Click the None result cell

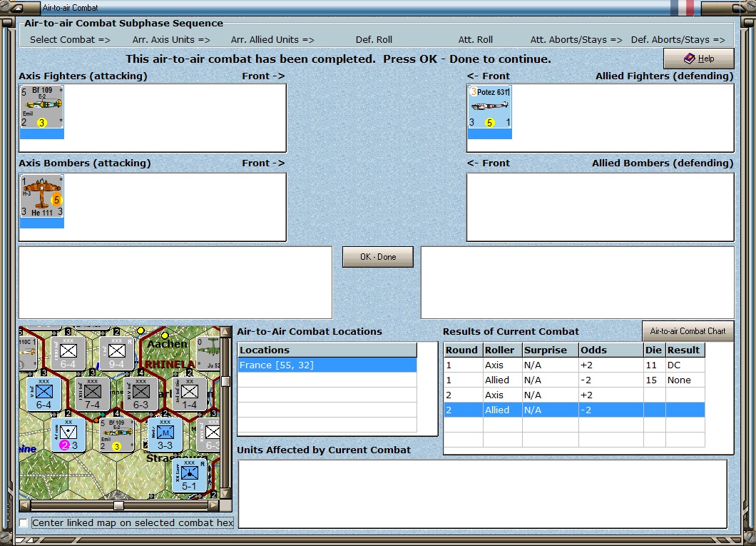click(x=685, y=380)
